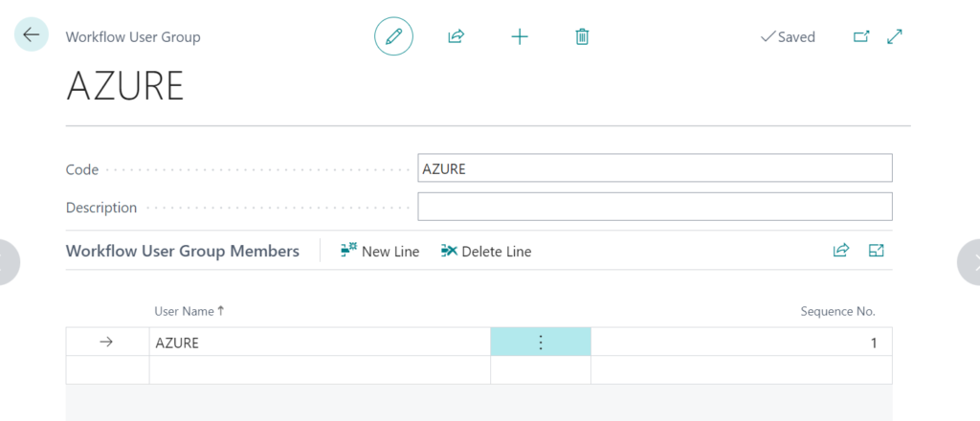Expand page with diagonal arrows icon

(895, 37)
